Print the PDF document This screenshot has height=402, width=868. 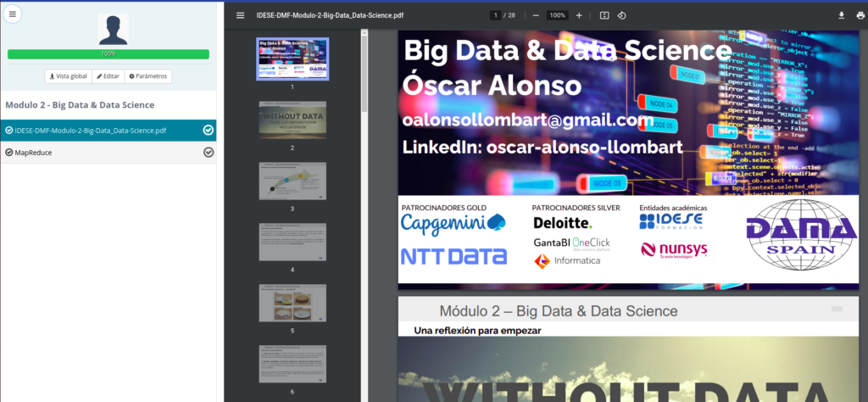(860, 15)
